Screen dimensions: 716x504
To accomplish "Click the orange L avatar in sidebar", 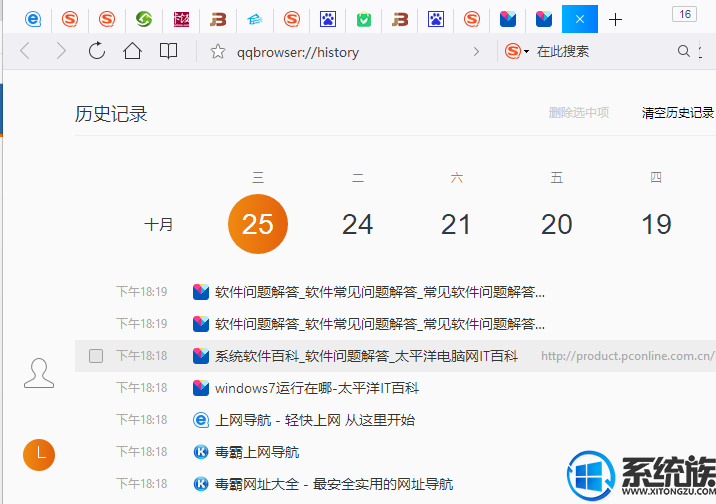I will pos(39,455).
